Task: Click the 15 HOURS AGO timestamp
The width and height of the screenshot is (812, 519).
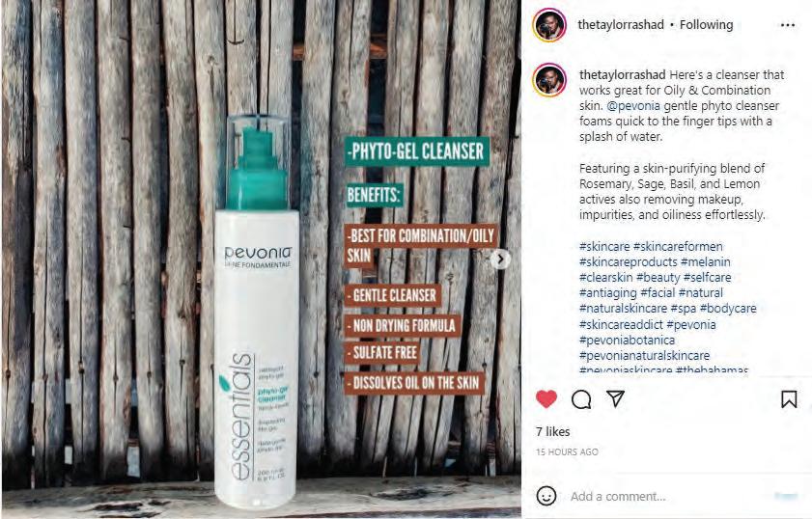Action: pos(567,451)
